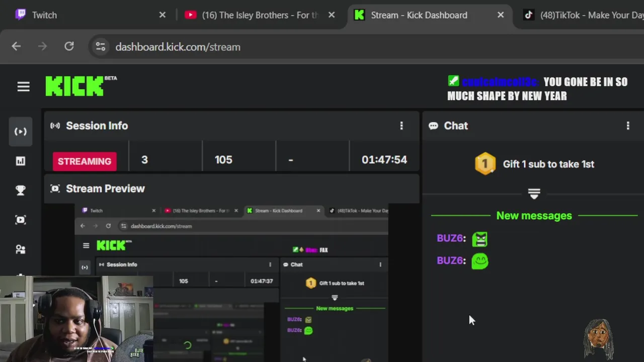Open Session Info options menu
This screenshot has height=362, width=644.
pos(401,126)
